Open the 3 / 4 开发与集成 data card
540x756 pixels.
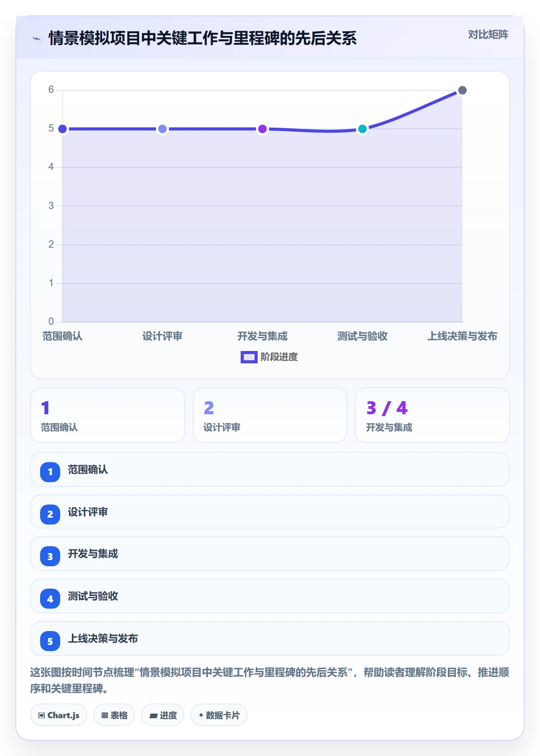(x=432, y=415)
